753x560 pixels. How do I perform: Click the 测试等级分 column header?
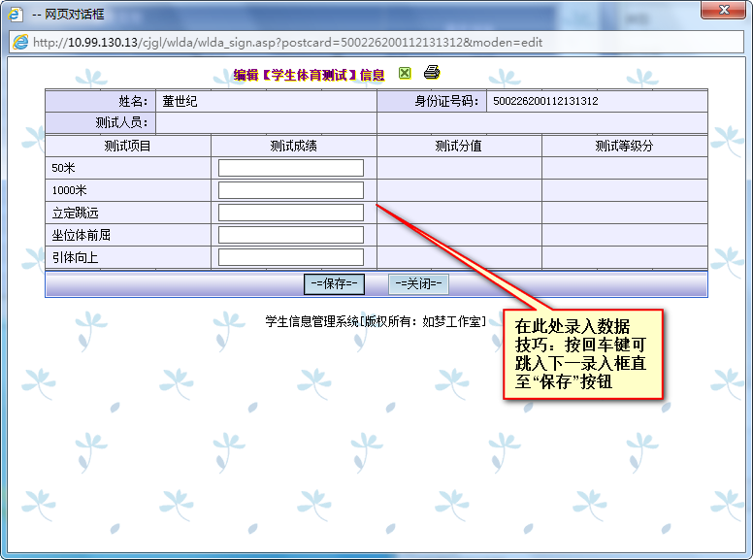pos(624,146)
